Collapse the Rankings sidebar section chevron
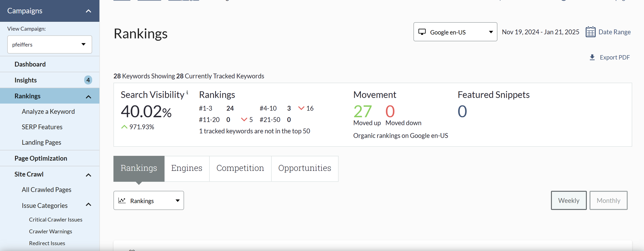 [x=88, y=97]
